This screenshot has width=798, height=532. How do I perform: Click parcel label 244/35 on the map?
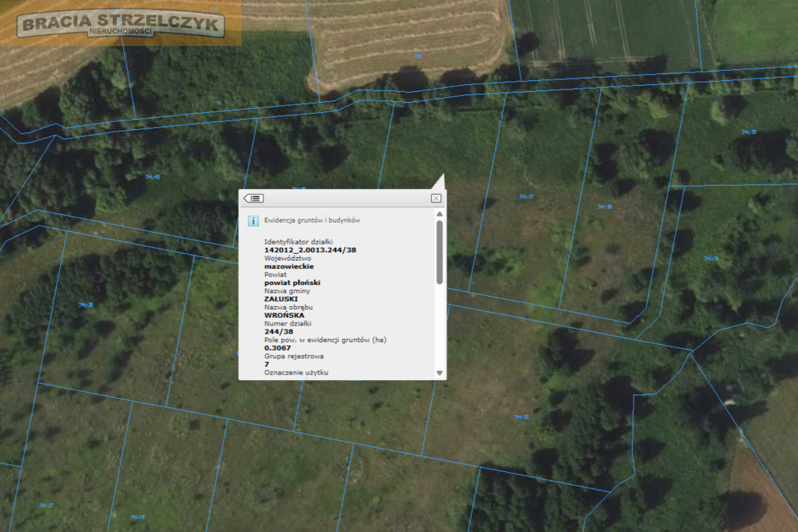tap(749, 132)
